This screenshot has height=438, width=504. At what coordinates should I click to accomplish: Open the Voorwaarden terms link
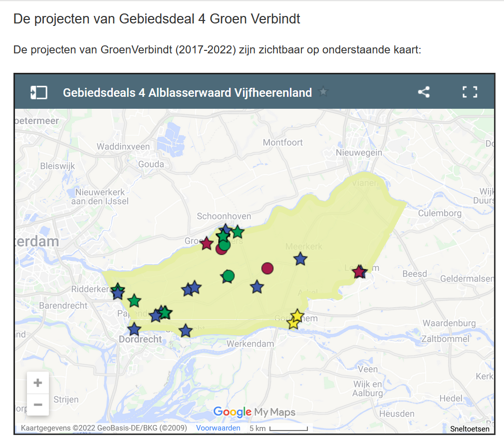click(x=218, y=428)
